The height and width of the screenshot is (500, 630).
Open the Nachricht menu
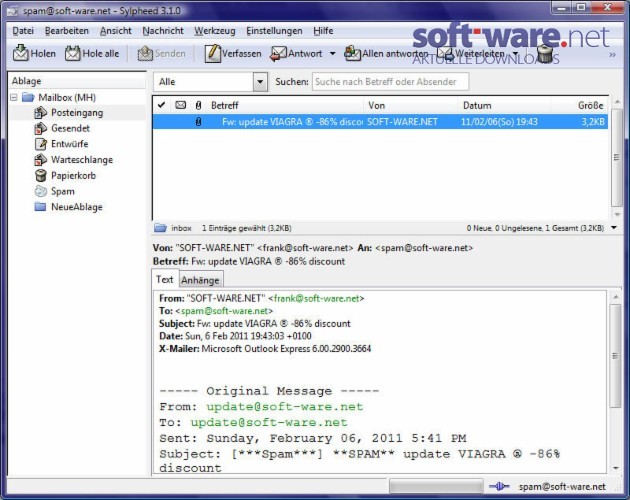tap(163, 31)
